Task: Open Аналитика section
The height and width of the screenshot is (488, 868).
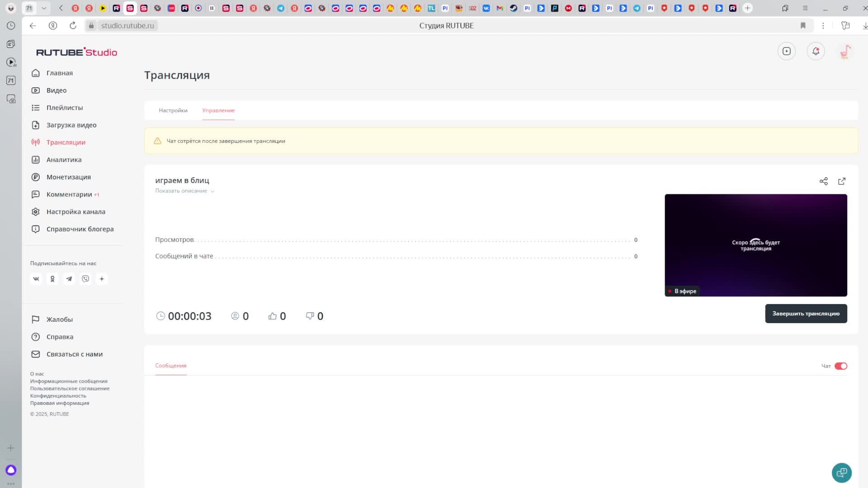Action: [x=64, y=160]
